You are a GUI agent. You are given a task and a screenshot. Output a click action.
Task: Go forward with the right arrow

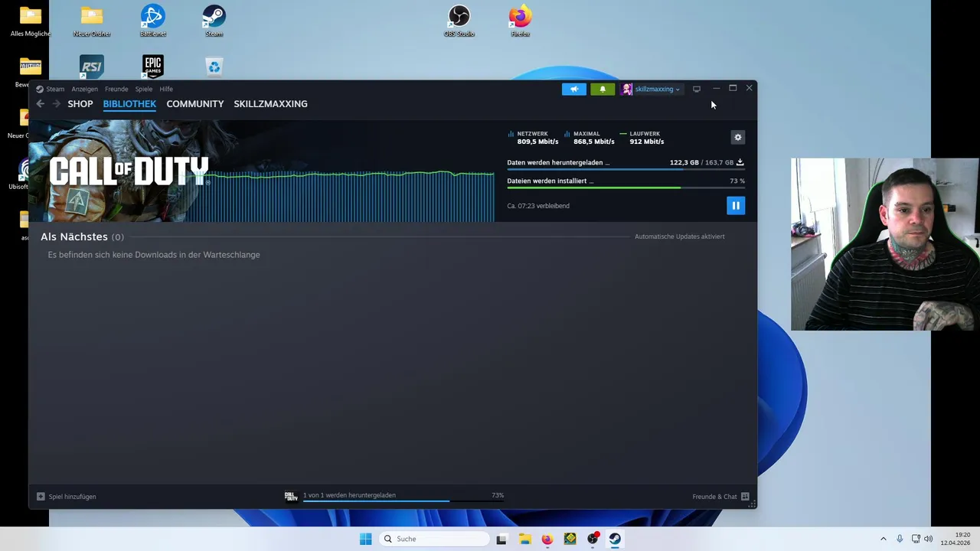pyautogui.click(x=57, y=104)
